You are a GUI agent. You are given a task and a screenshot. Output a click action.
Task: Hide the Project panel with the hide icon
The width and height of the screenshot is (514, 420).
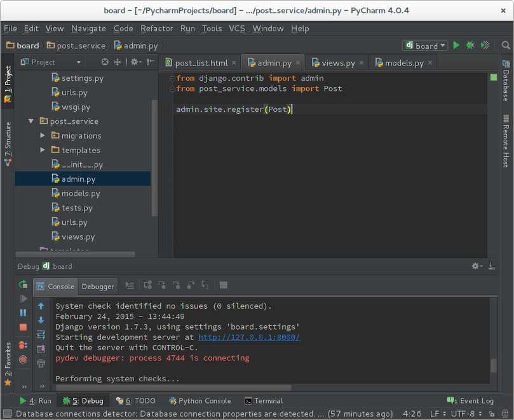(151, 62)
